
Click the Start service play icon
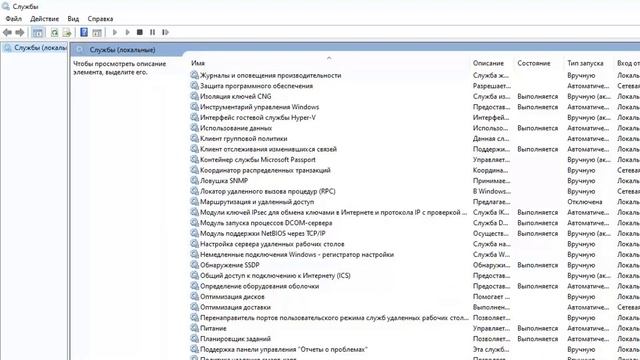(115, 32)
